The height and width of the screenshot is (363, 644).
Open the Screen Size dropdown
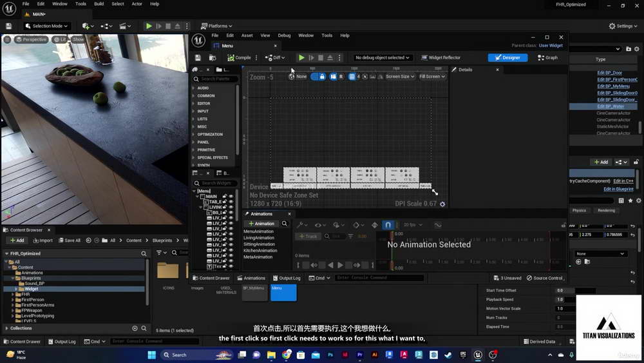pyautogui.click(x=400, y=77)
